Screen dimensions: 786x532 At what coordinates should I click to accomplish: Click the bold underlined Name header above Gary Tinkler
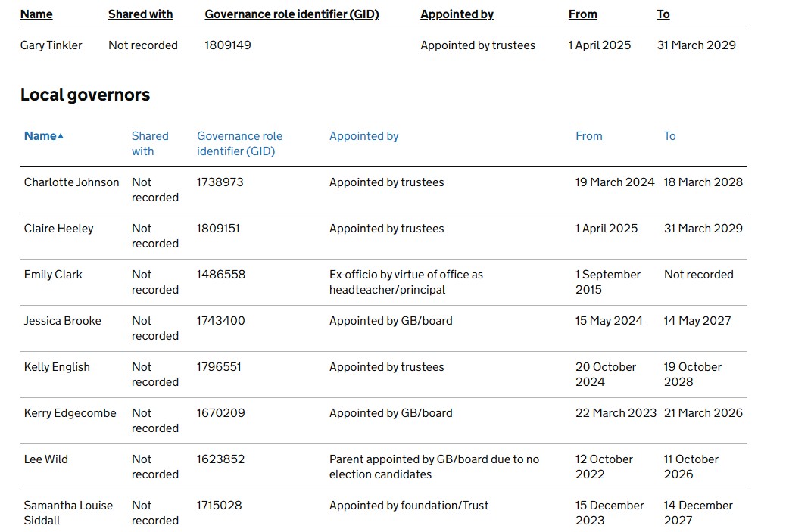pos(36,14)
